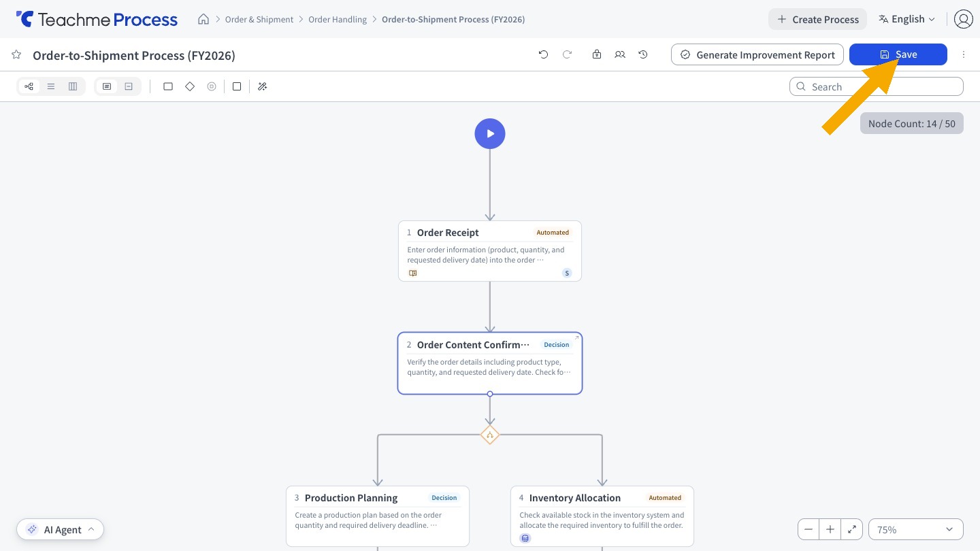Open external link arrow on Order Content Confirmation
The height and width of the screenshot is (551, 980).
[577, 337]
